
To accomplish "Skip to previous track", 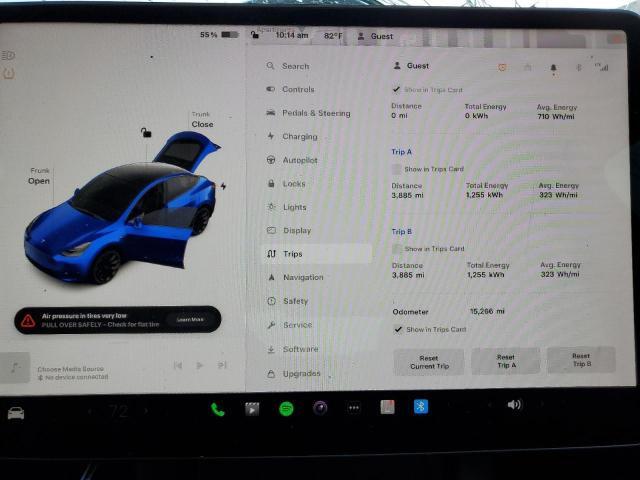I will [x=178, y=365].
